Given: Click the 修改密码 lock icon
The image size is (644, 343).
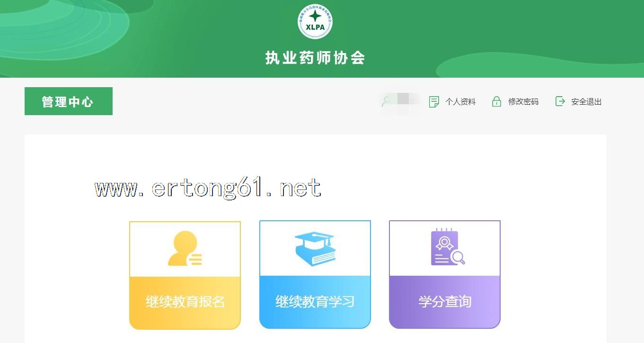Looking at the screenshot, I should point(496,101).
